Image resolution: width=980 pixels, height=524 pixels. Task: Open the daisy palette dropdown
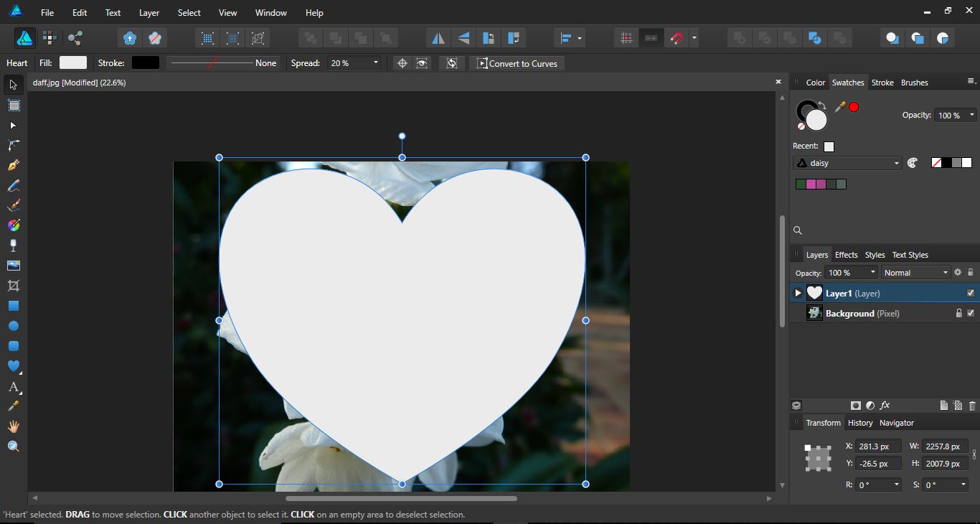(x=847, y=163)
